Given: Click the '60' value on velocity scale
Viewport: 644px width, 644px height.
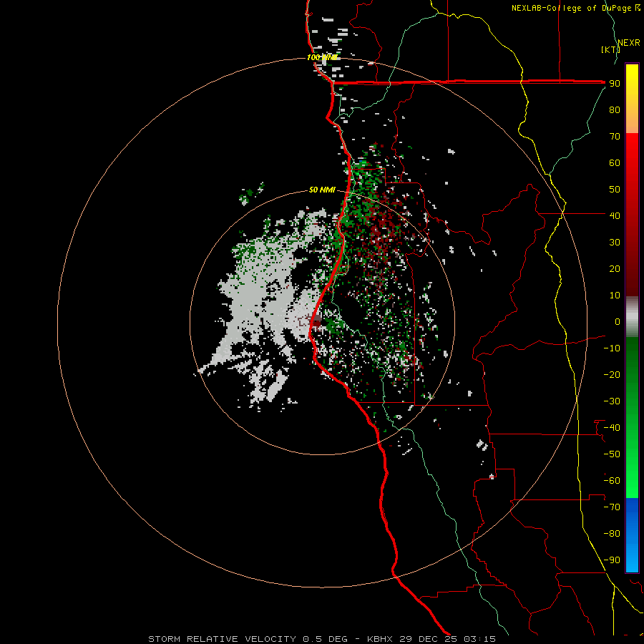Looking at the screenshot, I should (615, 163).
